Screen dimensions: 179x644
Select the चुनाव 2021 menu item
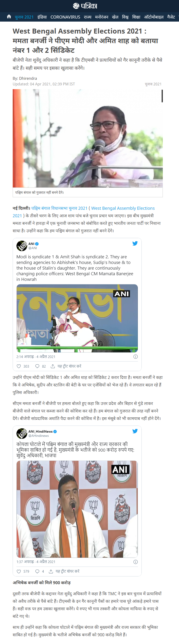24,17
